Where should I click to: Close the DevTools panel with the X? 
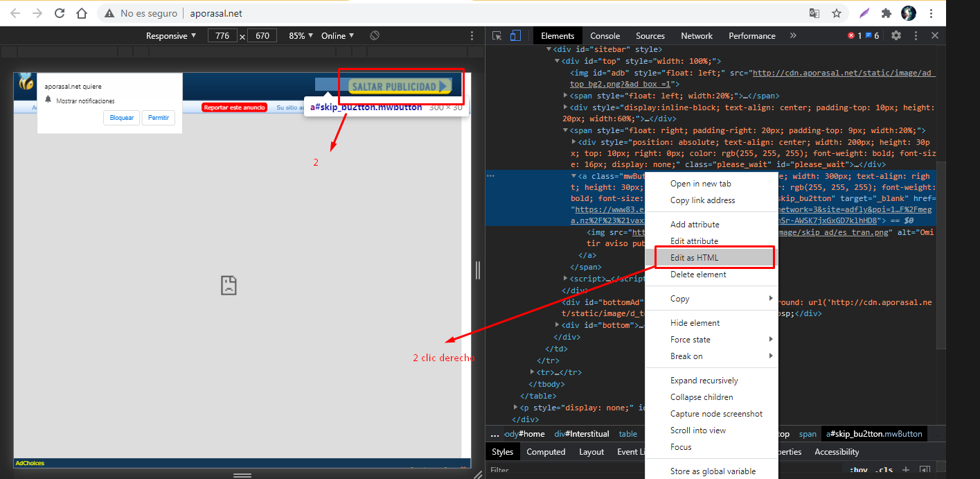(x=935, y=35)
